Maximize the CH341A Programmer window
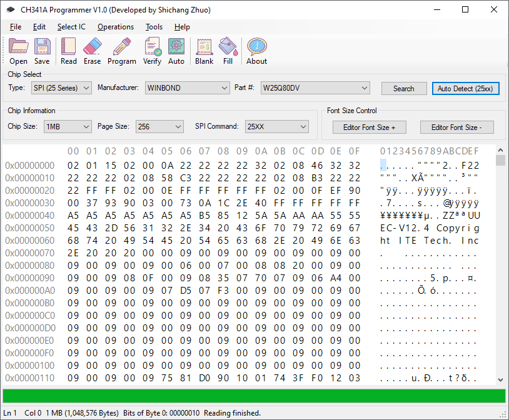The height and width of the screenshot is (420, 509). pos(465,9)
